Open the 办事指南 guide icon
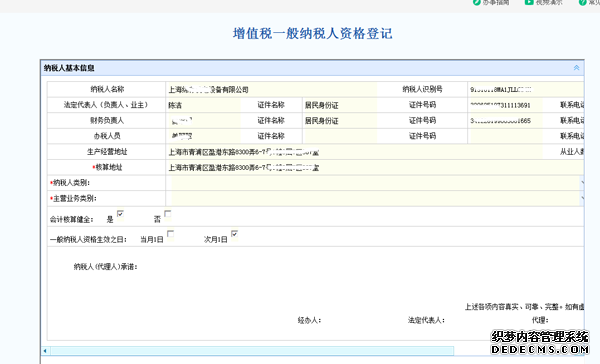 [x=476, y=2]
